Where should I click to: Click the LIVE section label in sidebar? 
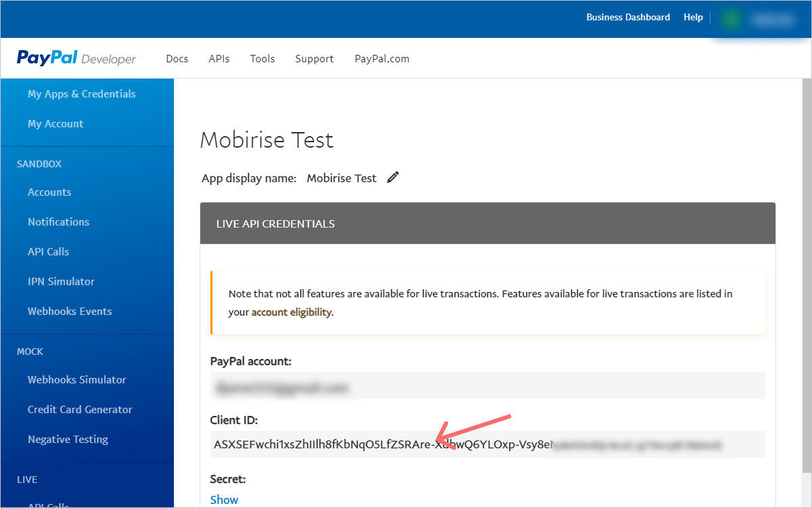coord(27,480)
